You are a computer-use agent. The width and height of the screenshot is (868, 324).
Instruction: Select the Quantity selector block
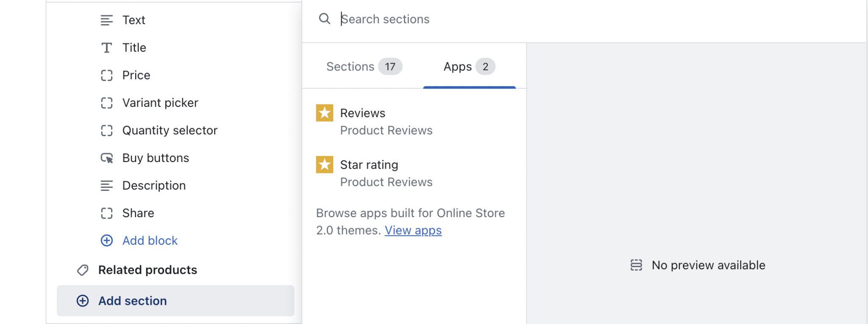tap(170, 130)
